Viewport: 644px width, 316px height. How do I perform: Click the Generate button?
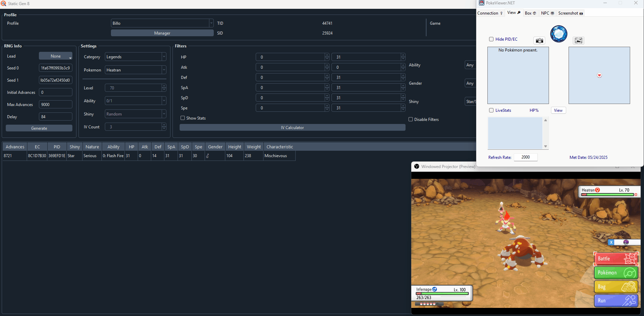(x=39, y=128)
